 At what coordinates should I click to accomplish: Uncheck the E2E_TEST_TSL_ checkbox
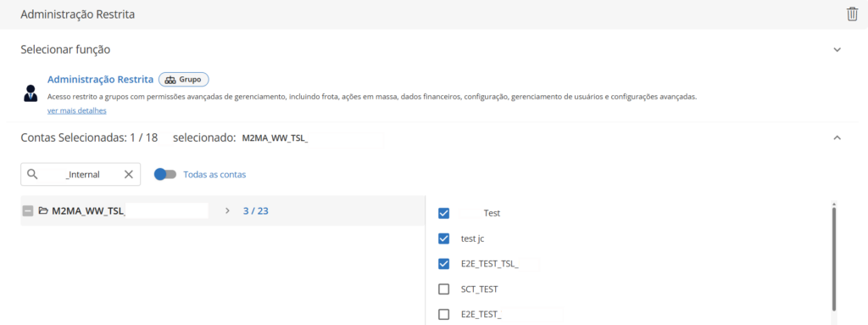point(443,264)
